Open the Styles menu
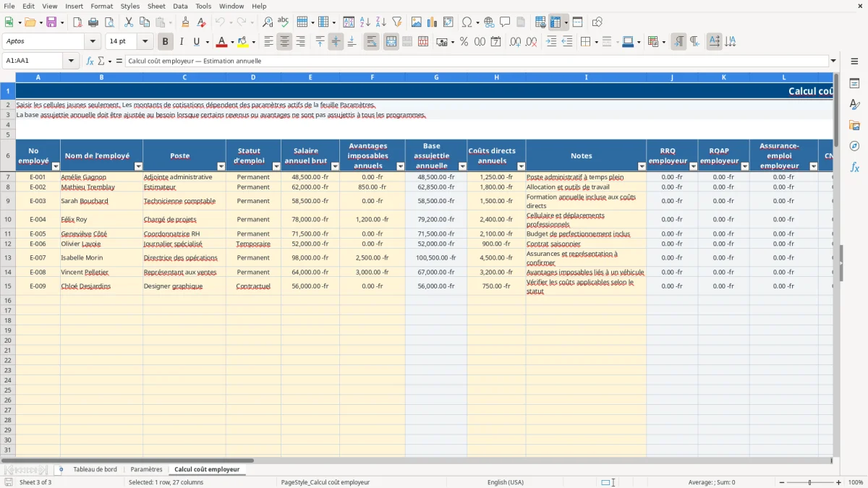Screen dimensions: 868x488 [x=130, y=6]
